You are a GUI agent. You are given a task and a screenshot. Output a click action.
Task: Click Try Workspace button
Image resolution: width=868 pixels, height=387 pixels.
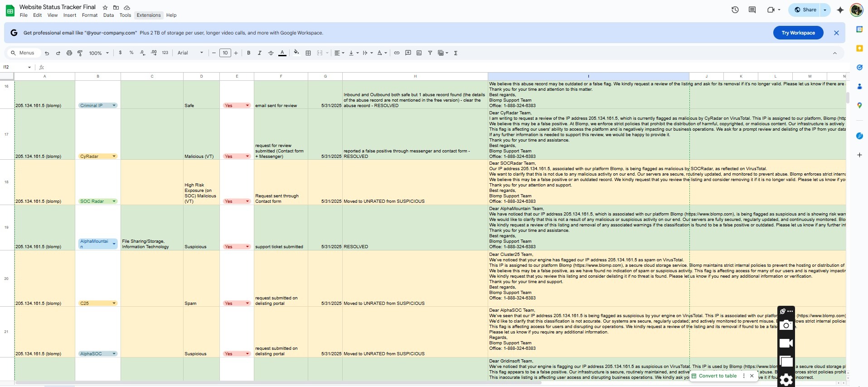798,33
